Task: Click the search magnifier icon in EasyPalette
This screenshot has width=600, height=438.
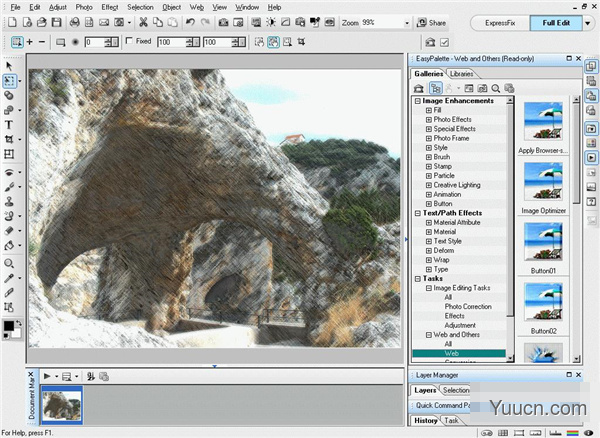Action: 496,89
